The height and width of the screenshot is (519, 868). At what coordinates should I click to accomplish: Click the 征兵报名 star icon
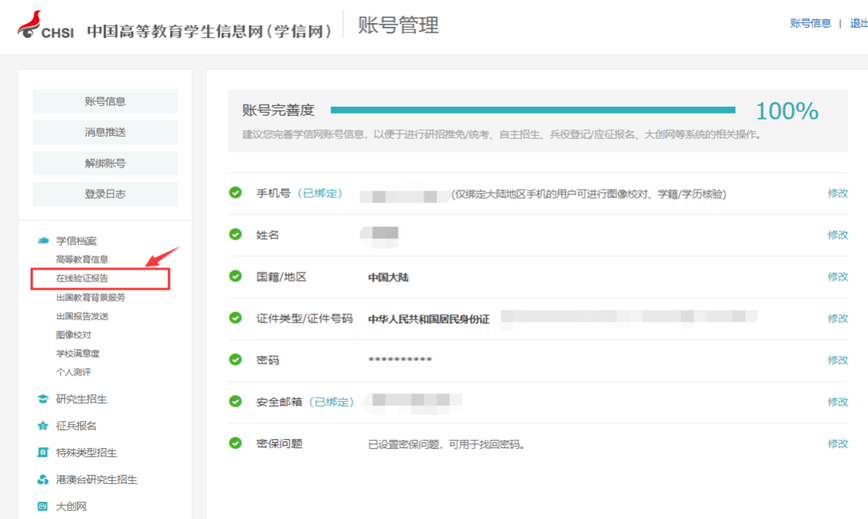coord(43,425)
